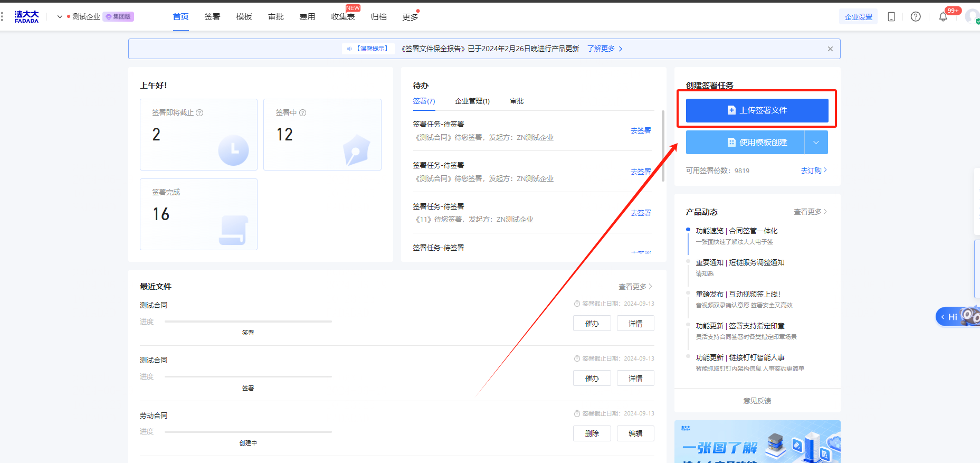Open 重磅发布 | 互动视频签上线! news
The height and width of the screenshot is (463, 980).
tap(738, 294)
